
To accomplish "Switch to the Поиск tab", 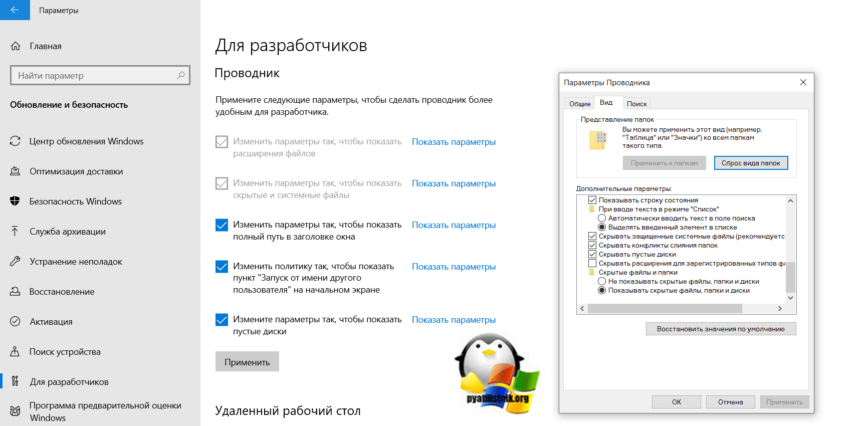I will (x=636, y=104).
